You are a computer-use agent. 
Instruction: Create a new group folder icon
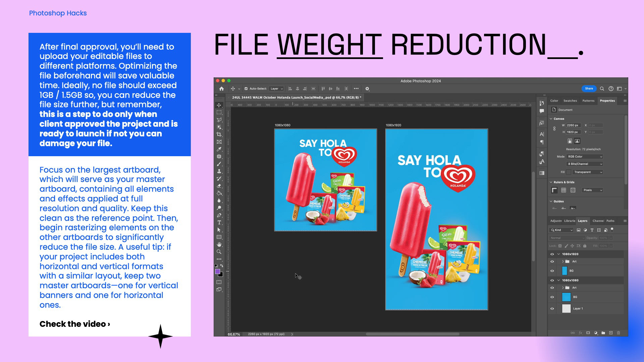pos(603,333)
